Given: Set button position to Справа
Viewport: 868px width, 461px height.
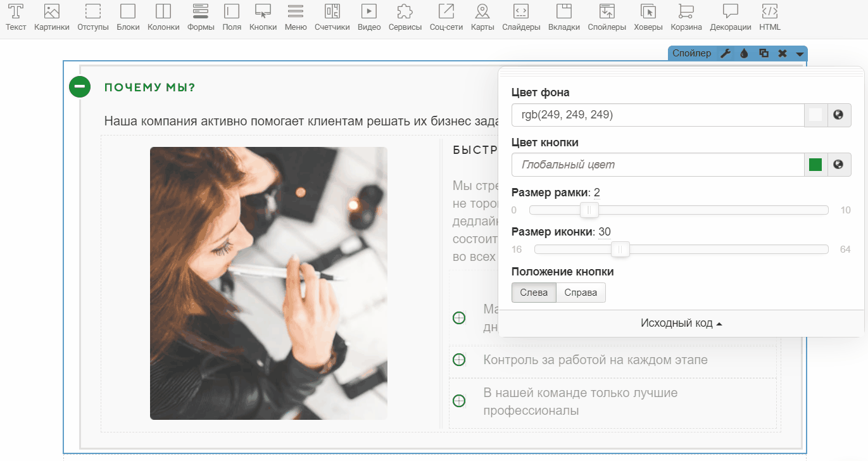Looking at the screenshot, I should 581,293.
